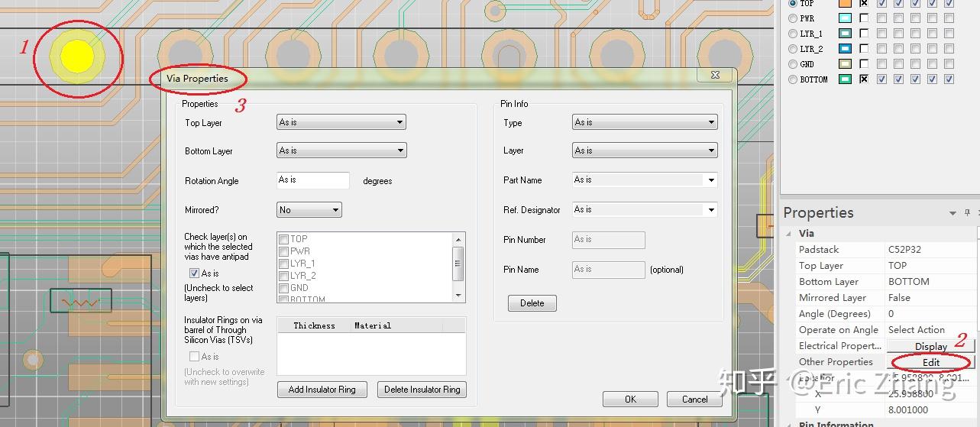
Task: Open the Bottom Layer dropdown
Action: point(341,150)
